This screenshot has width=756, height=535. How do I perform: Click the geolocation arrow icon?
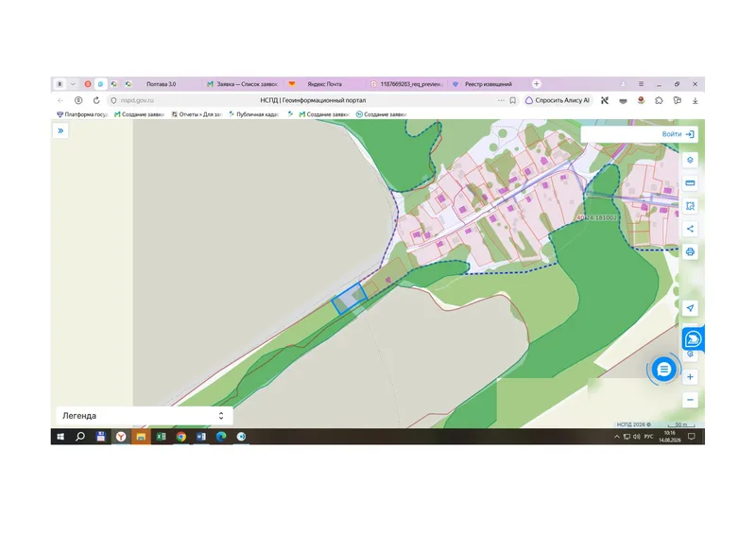click(690, 308)
